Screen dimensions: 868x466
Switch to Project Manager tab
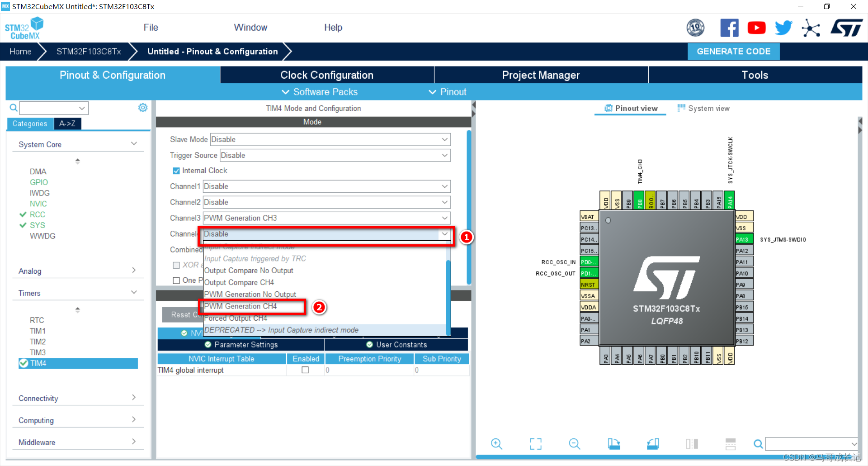tap(541, 75)
